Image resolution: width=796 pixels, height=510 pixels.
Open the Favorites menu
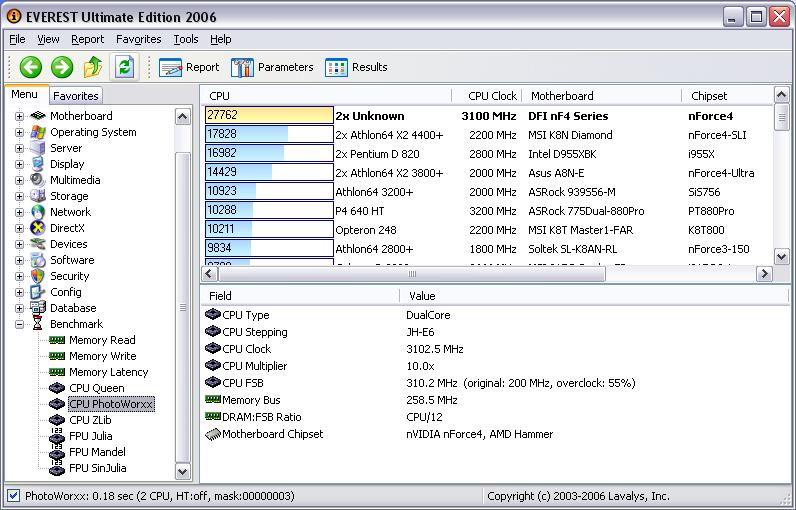pyautogui.click(x=139, y=39)
